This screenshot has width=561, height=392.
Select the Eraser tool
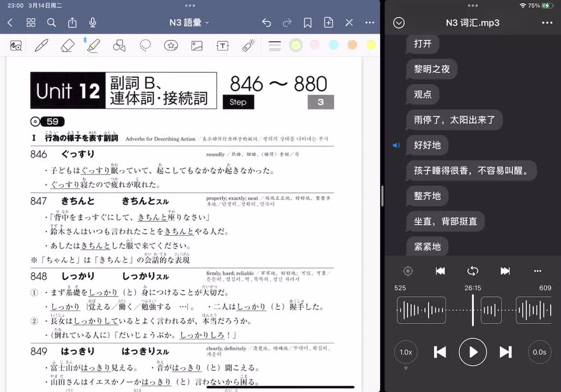click(x=67, y=46)
